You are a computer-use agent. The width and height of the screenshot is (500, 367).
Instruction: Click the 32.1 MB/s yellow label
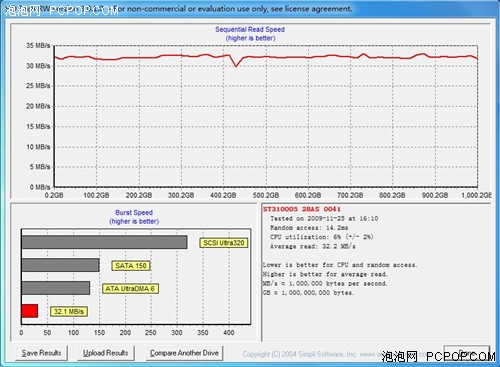pyautogui.click(x=69, y=312)
